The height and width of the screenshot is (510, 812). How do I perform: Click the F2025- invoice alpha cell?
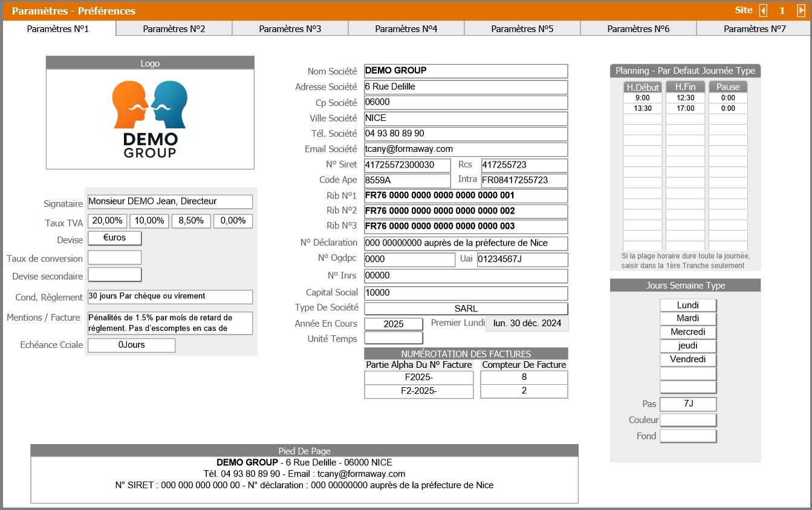click(x=419, y=378)
